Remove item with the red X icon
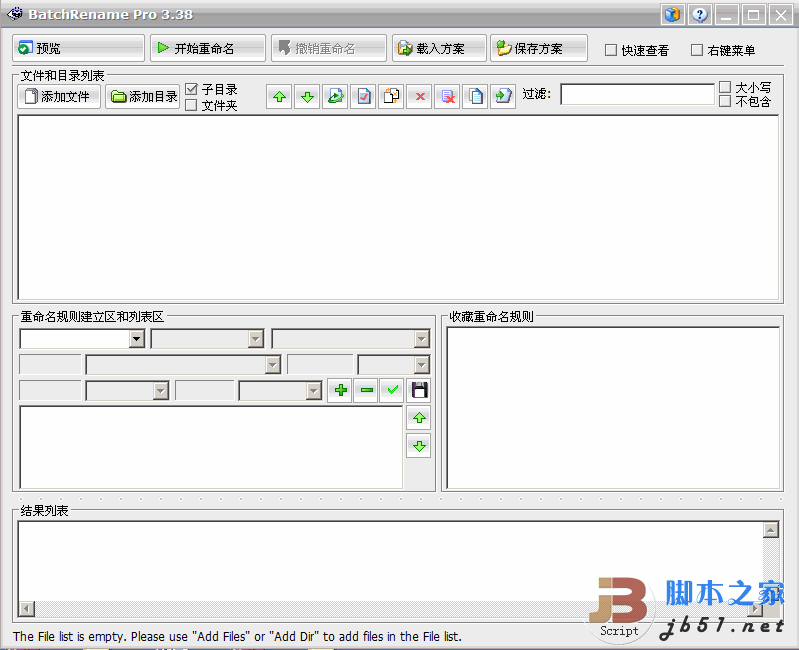 pos(419,96)
